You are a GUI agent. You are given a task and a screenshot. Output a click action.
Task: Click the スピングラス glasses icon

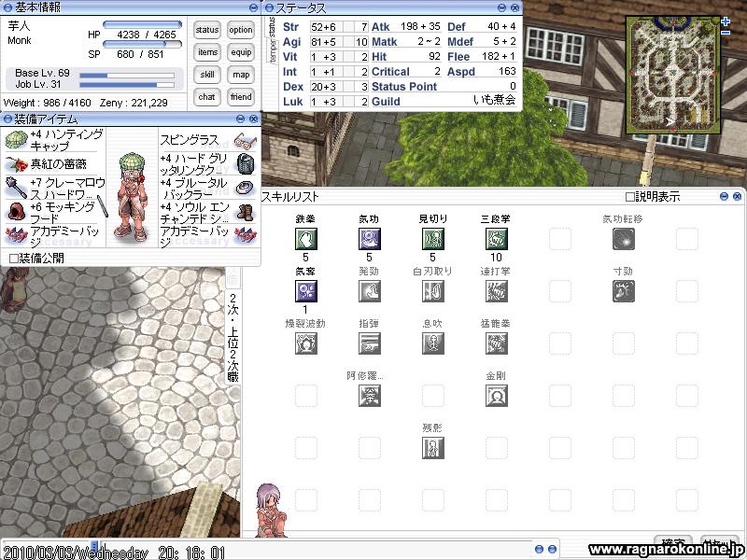246,142
